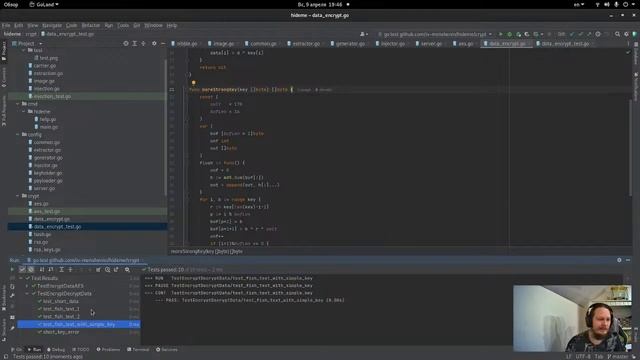Rerun tests with green arrow in Run panel
This screenshot has height=360, width=640.
coord(12,269)
